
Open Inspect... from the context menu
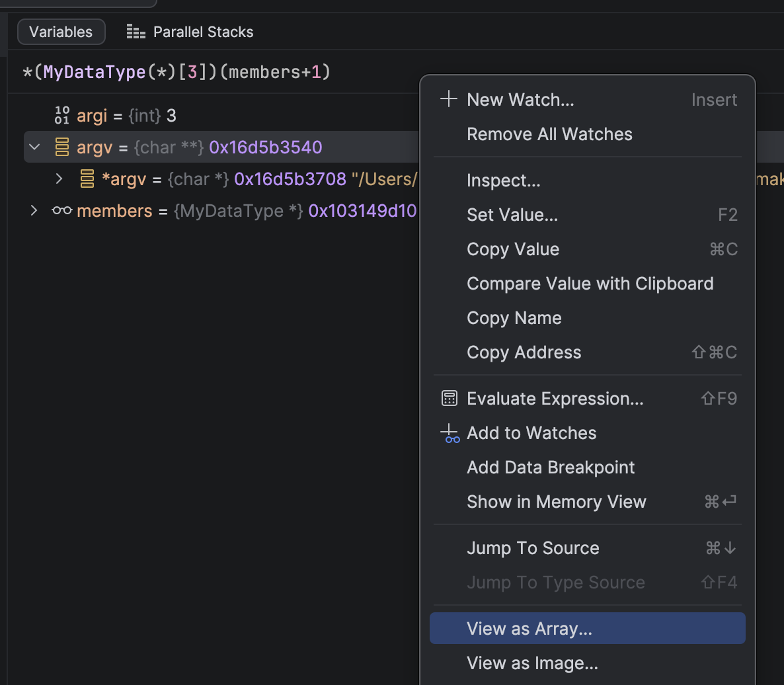pos(588,181)
